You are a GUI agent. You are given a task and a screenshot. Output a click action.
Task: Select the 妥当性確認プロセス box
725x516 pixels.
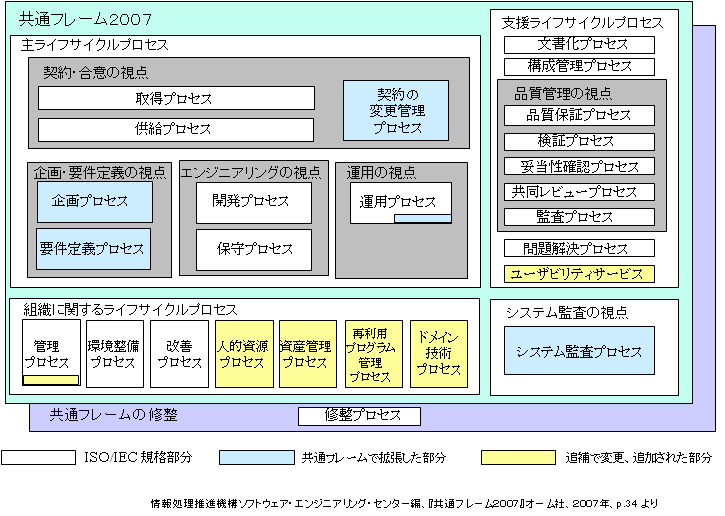[579, 166]
